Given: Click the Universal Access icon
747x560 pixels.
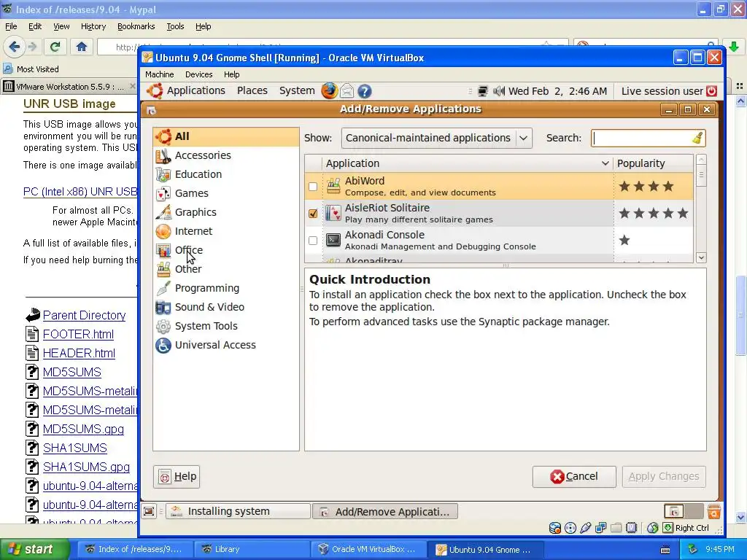Looking at the screenshot, I should click(163, 345).
